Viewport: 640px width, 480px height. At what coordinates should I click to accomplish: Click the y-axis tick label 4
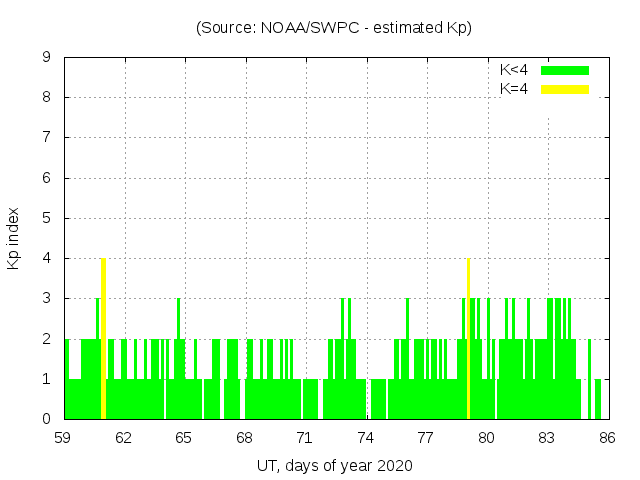[x=47, y=259]
